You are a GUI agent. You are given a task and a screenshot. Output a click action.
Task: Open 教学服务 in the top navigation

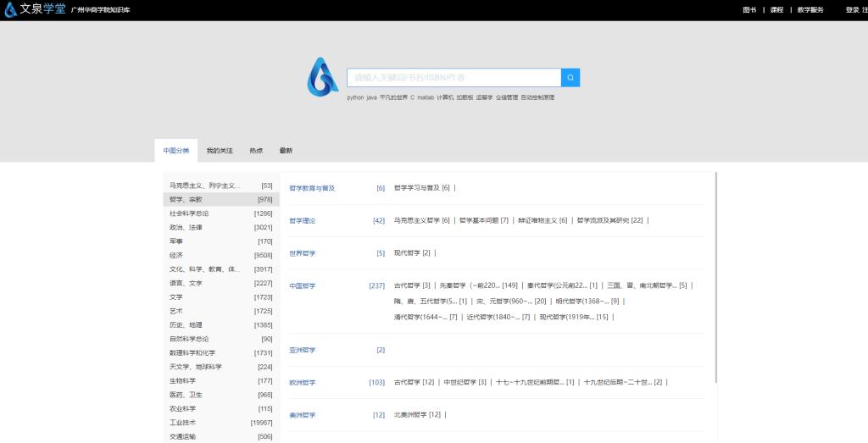tap(810, 10)
